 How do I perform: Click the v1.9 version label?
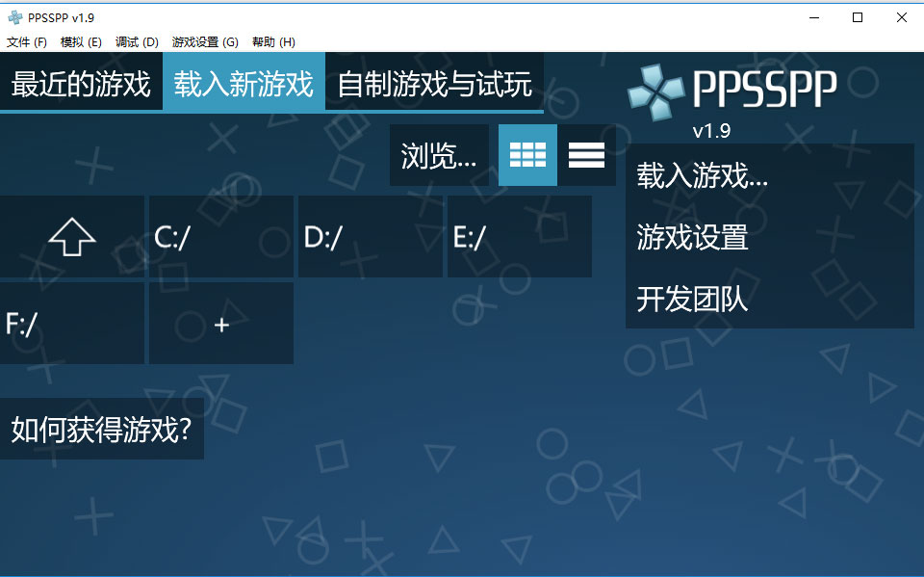pos(711,130)
